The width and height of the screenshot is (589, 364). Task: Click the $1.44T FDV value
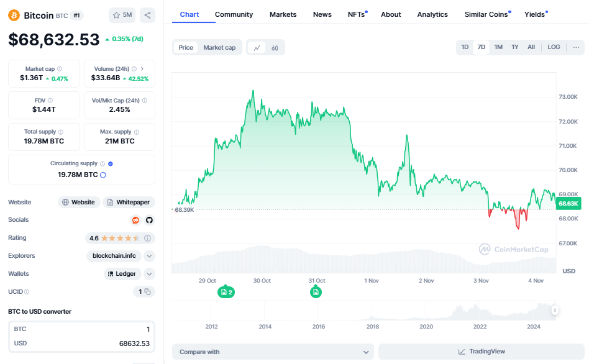click(44, 110)
